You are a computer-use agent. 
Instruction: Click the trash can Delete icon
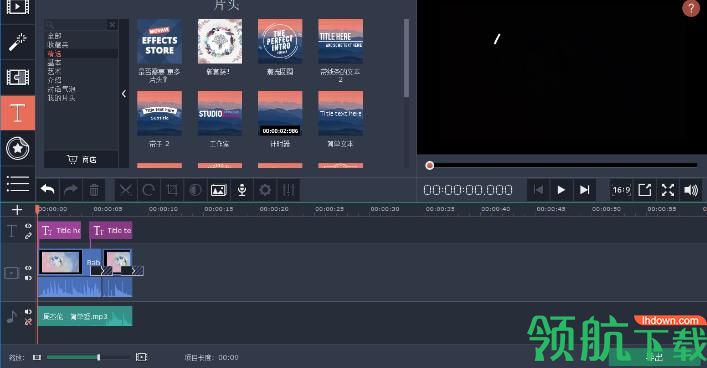pyautogui.click(x=94, y=190)
